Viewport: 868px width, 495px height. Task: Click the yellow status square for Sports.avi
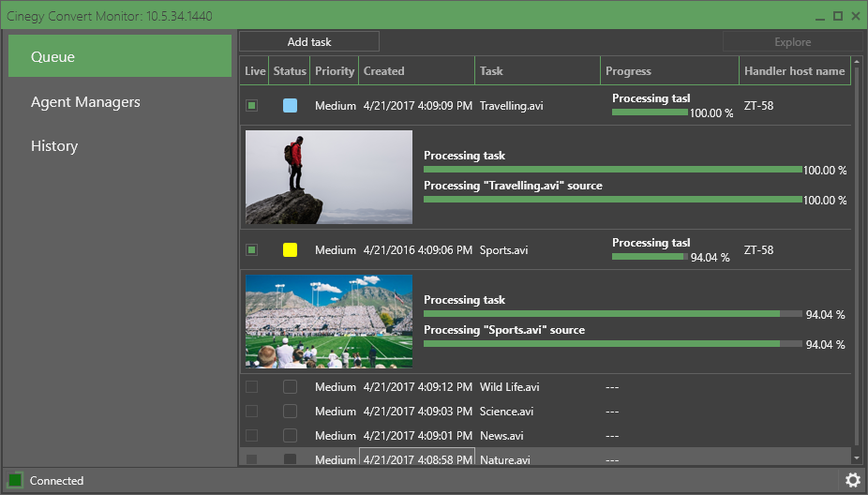[x=290, y=249]
